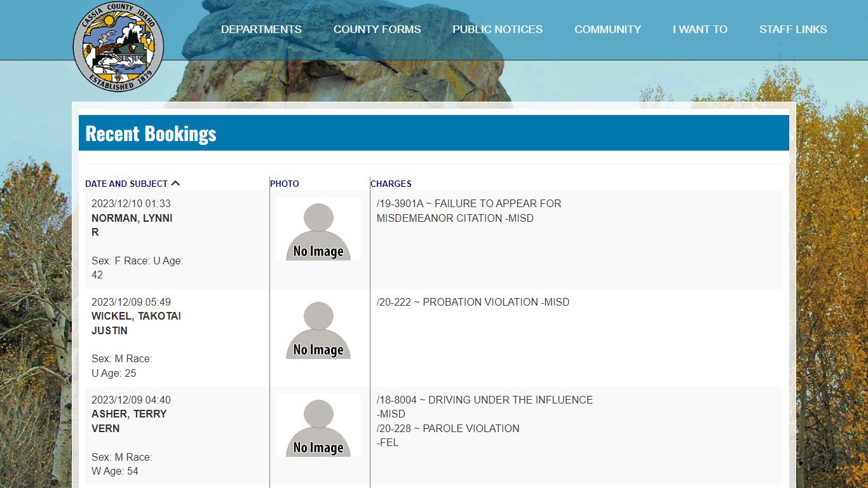
Task: Open the Staff Links menu
Action: 793,29
